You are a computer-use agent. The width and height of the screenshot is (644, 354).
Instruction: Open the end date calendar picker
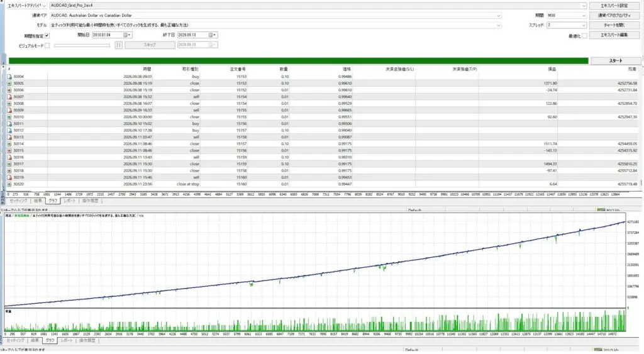[213, 35]
